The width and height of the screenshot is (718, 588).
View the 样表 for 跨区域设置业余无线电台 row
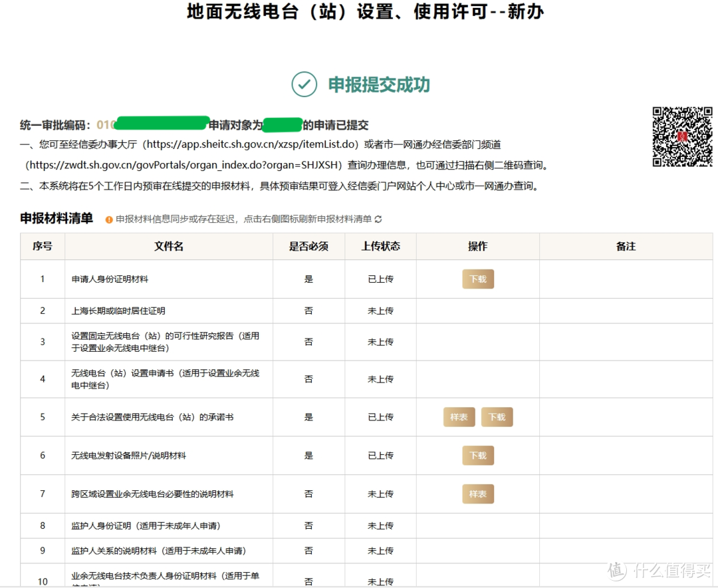pyautogui.click(x=477, y=494)
